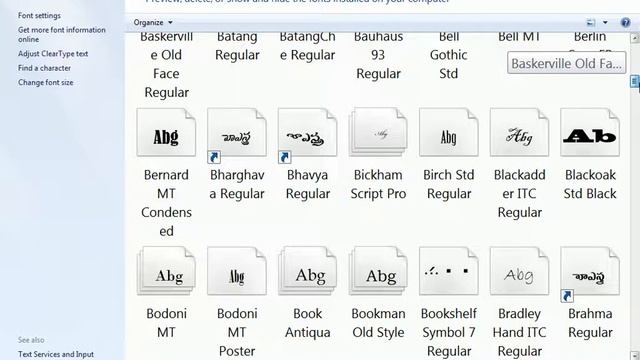Select the Birch Std Regular font icon

coord(449,132)
